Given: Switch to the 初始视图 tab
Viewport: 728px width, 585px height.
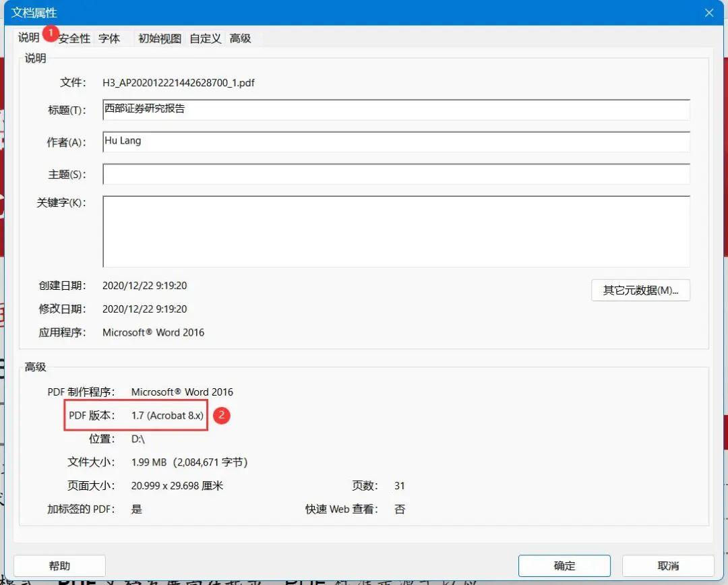Looking at the screenshot, I should point(160,38).
